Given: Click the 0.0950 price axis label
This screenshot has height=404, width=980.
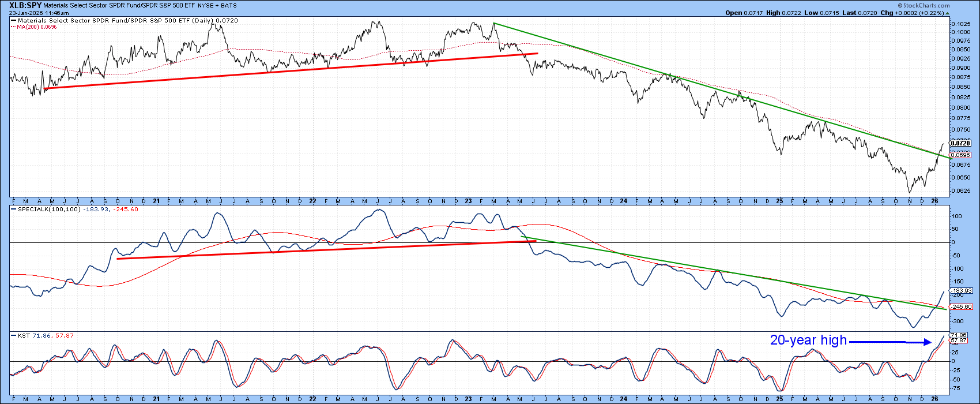Looking at the screenshot, I should pyautogui.click(x=960, y=50).
